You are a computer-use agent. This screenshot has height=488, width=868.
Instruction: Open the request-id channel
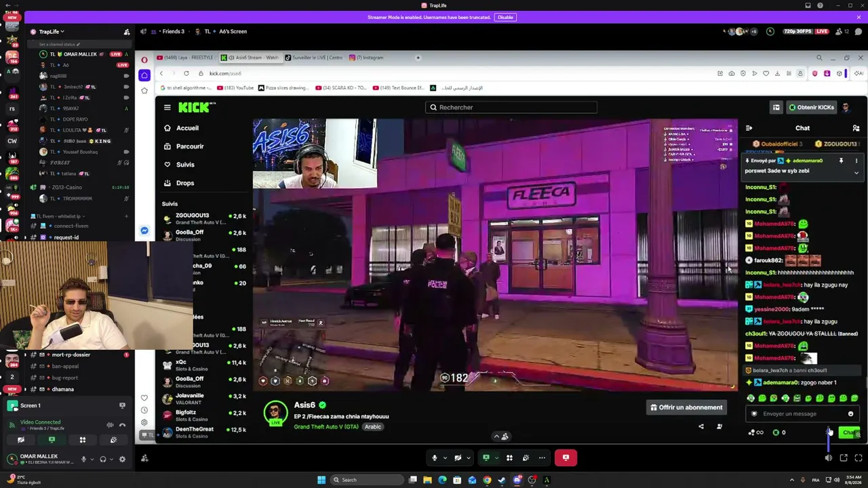pyautogui.click(x=66, y=237)
